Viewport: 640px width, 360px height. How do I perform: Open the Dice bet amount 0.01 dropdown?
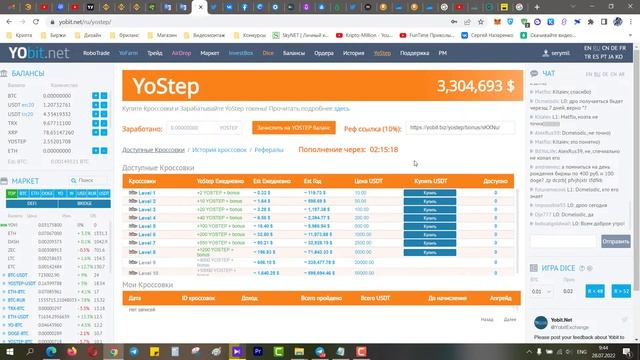(541, 291)
